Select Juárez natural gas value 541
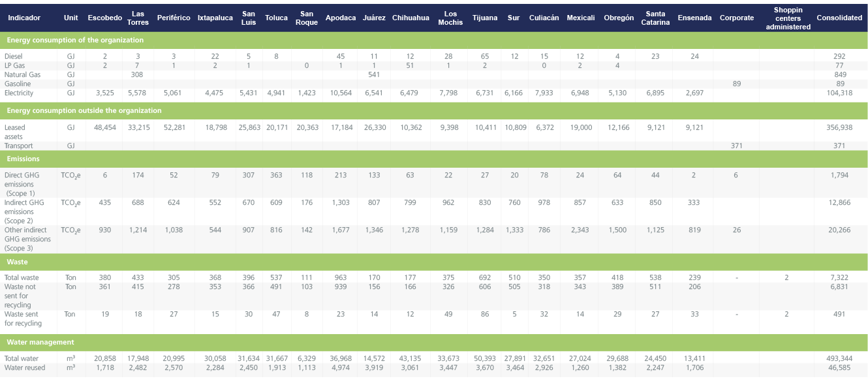Screen dimensions: 868x385 pyautogui.click(x=374, y=75)
